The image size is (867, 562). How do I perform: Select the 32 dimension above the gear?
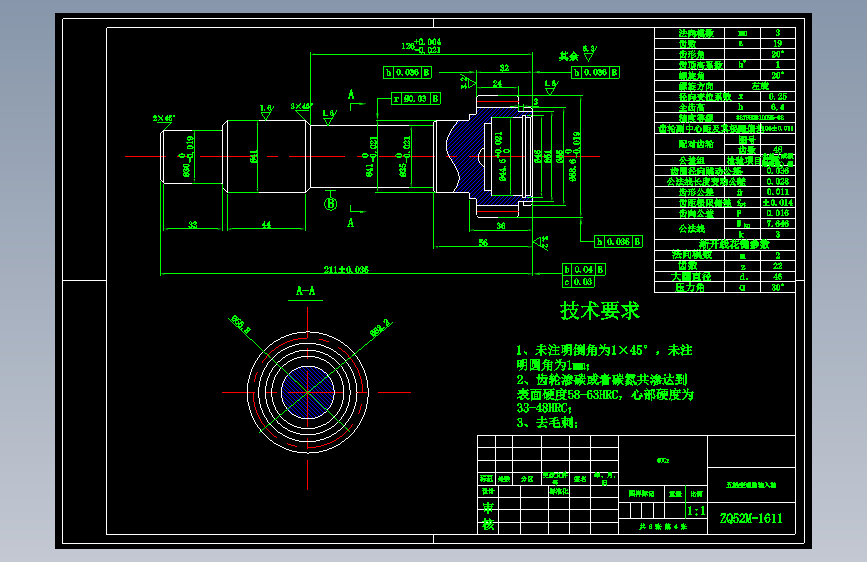coord(504,67)
